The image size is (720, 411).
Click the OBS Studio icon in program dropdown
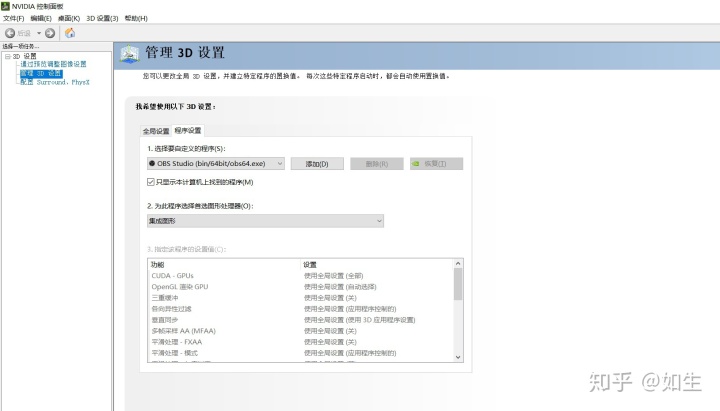[x=152, y=163]
